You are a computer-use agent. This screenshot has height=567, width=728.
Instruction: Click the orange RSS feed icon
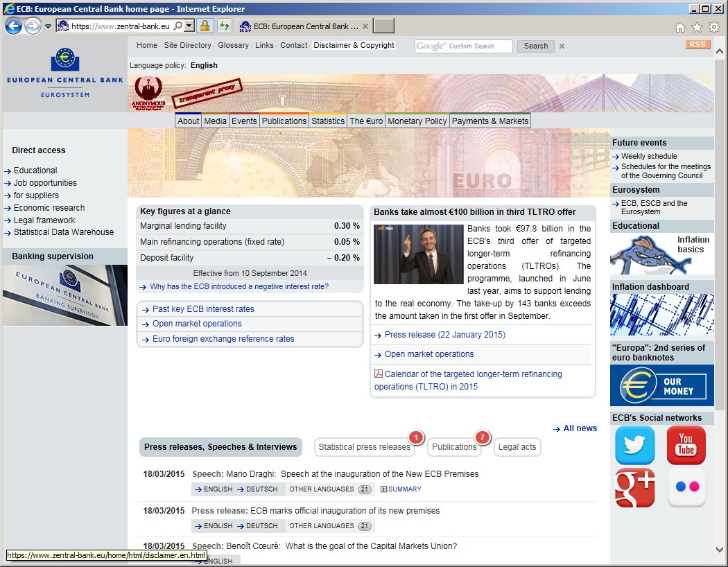click(697, 45)
